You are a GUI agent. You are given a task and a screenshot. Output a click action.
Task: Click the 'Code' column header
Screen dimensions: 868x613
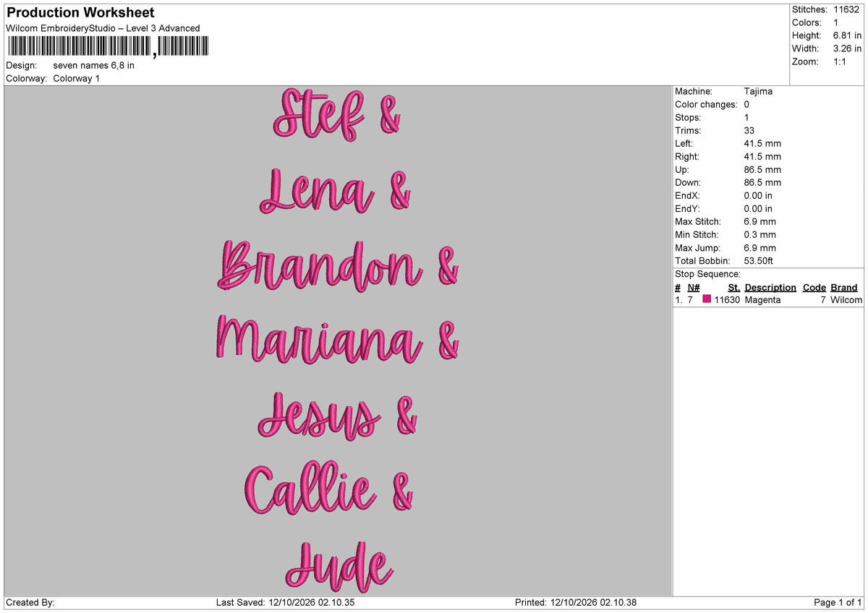click(x=814, y=287)
